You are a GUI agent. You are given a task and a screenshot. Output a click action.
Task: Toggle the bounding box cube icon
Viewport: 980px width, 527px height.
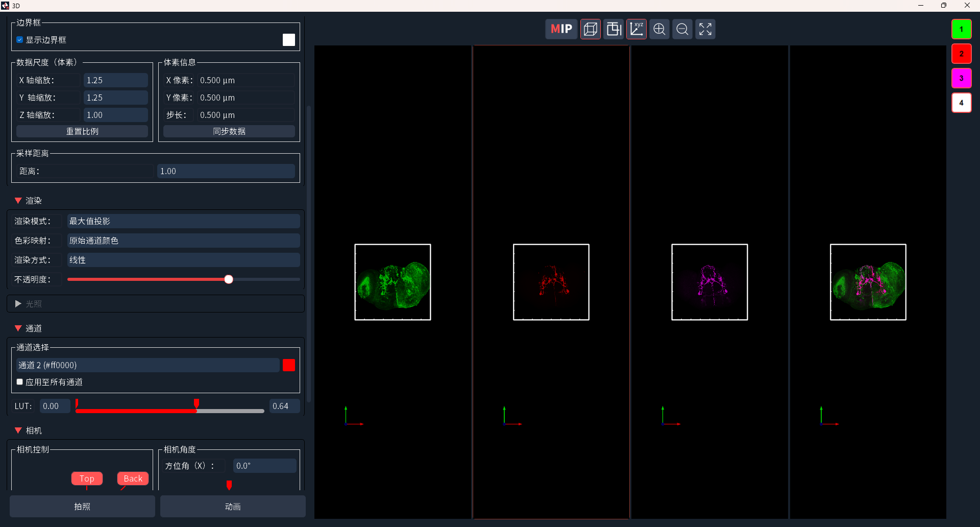(591, 29)
